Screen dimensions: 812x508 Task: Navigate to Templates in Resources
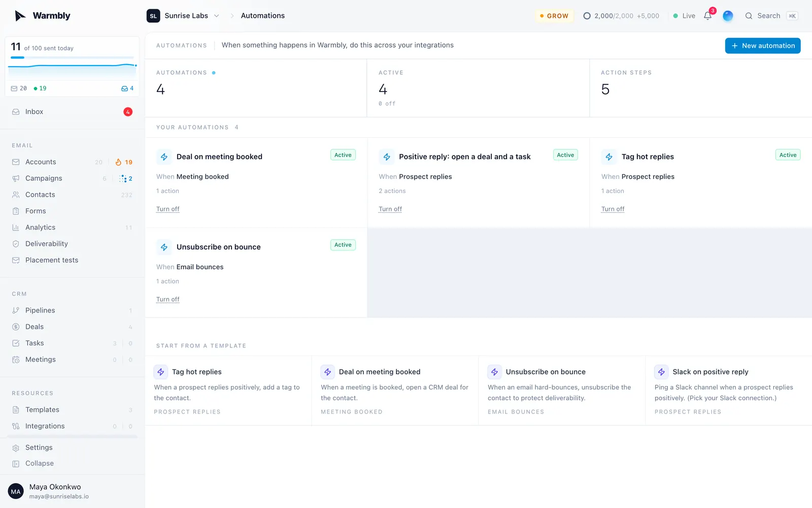point(73,409)
